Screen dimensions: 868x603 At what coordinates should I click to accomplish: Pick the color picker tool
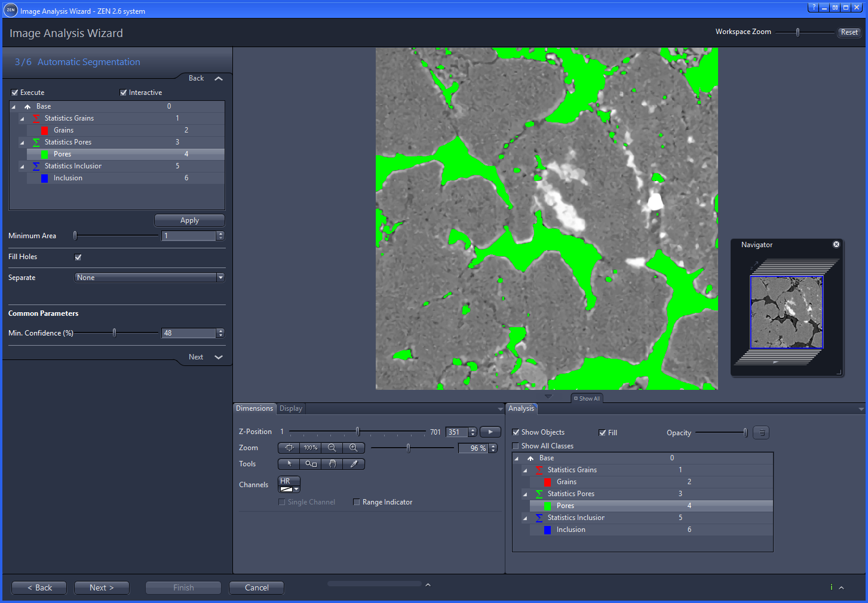pos(354,464)
